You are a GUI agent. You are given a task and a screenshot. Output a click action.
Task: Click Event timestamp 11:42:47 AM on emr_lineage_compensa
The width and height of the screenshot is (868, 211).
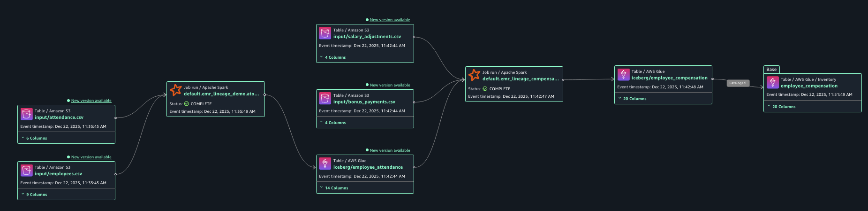[511, 97]
